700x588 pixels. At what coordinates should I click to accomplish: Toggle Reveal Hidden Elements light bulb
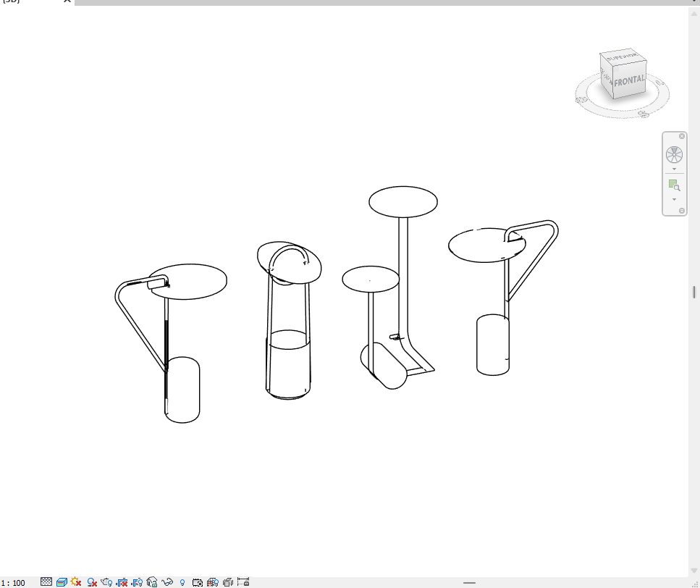tap(182, 582)
